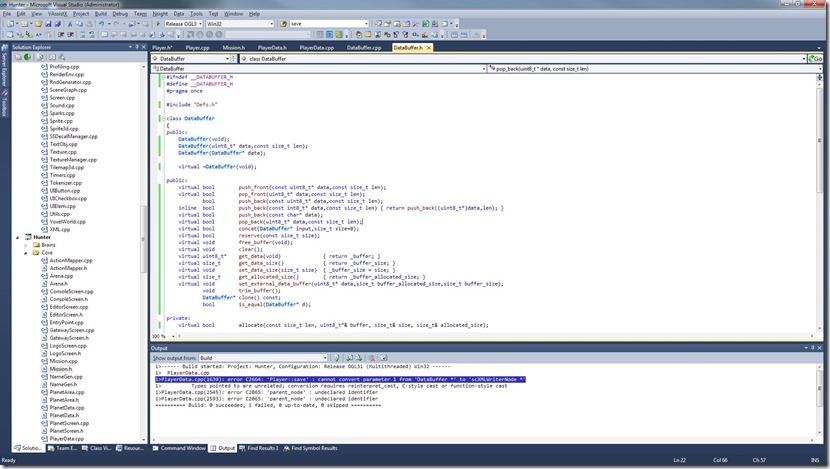Pin the Solution Explorer auto-hide icon
The height and width of the screenshot is (469, 830).
tap(137, 47)
